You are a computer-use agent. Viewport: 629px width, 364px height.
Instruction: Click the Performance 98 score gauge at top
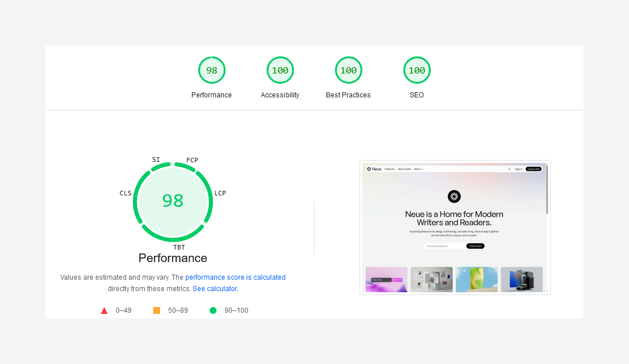point(211,71)
